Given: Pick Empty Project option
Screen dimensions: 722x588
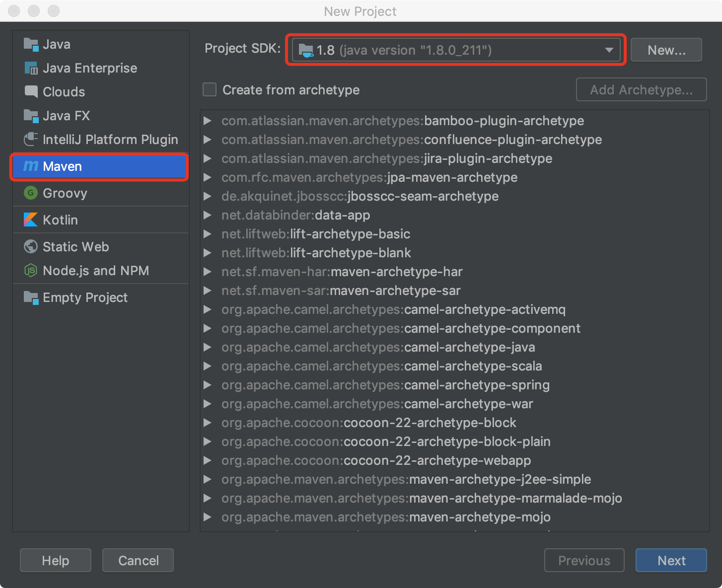Looking at the screenshot, I should point(101,297).
